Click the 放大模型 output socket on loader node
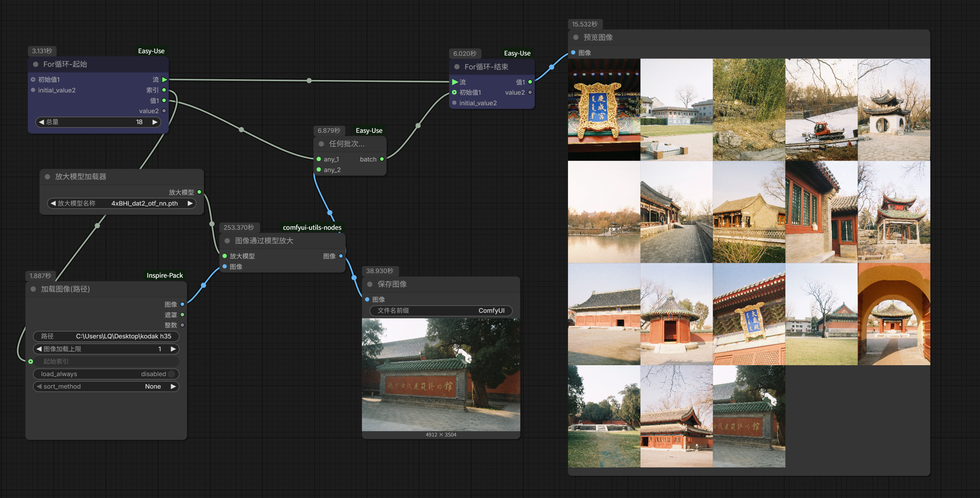 199,192
